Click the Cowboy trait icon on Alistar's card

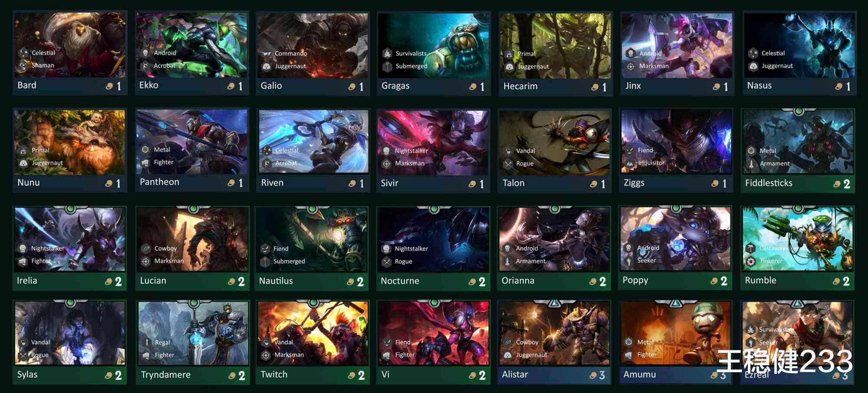[508, 343]
